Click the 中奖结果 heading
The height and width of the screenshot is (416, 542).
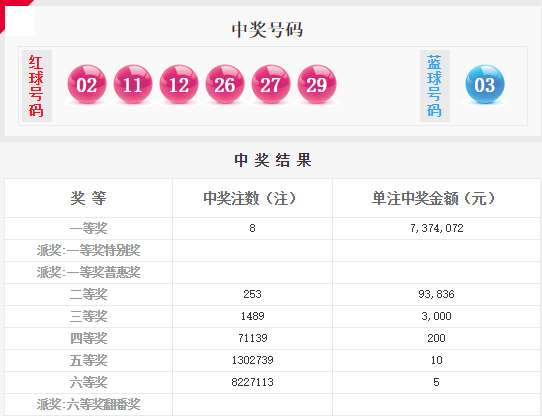[x=273, y=160]
